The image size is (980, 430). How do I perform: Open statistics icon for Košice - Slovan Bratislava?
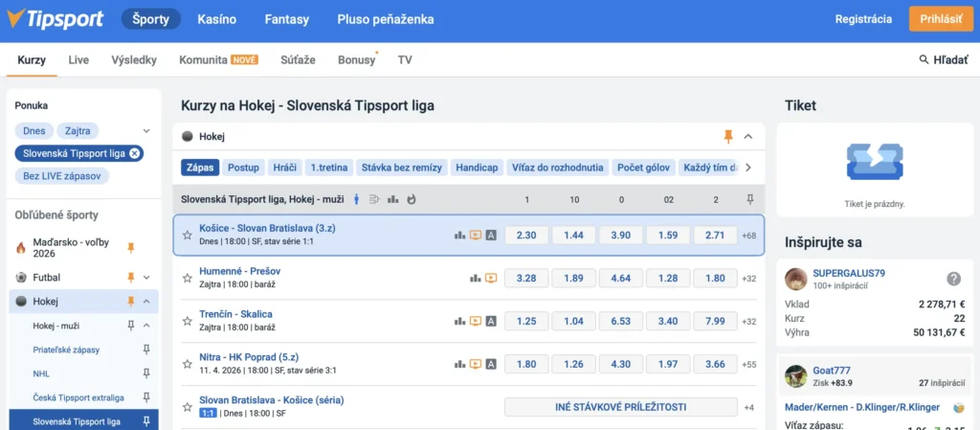coord(460,235)
